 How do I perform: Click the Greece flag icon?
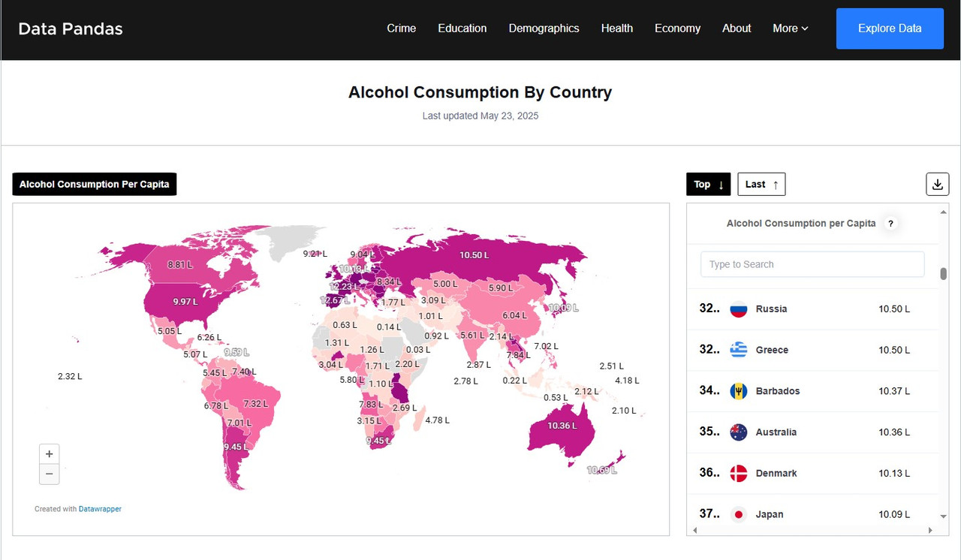(x=739, y=350)
